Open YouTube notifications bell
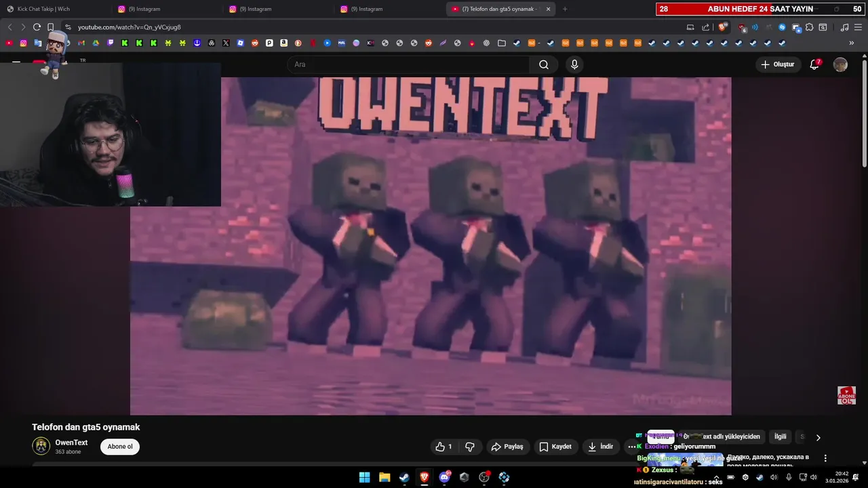The width and height of the screenshot is (868, 488). point(814,64)
